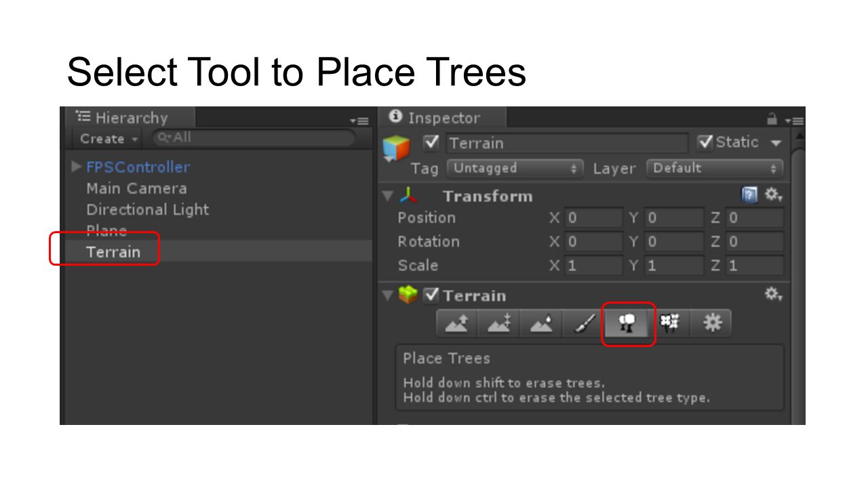The width and height of the screenshot is (868, 488).
Task: Expand the FPSController hierarchy item
Action: (77, 167)
